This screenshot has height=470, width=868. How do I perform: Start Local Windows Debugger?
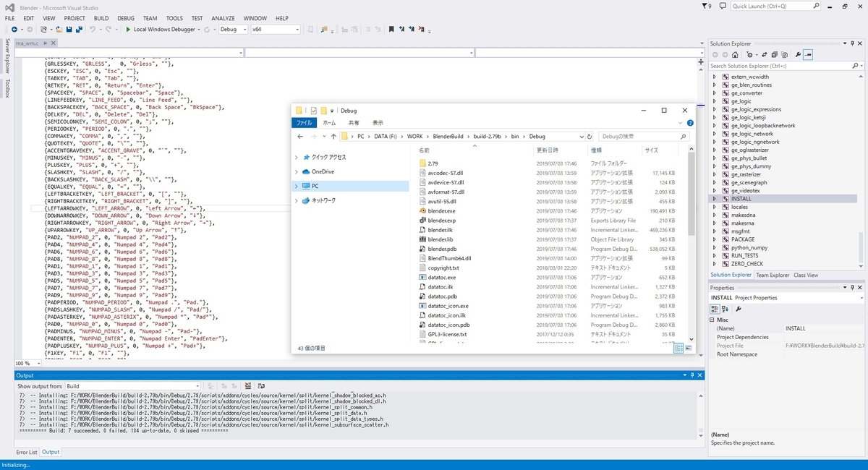160,30
